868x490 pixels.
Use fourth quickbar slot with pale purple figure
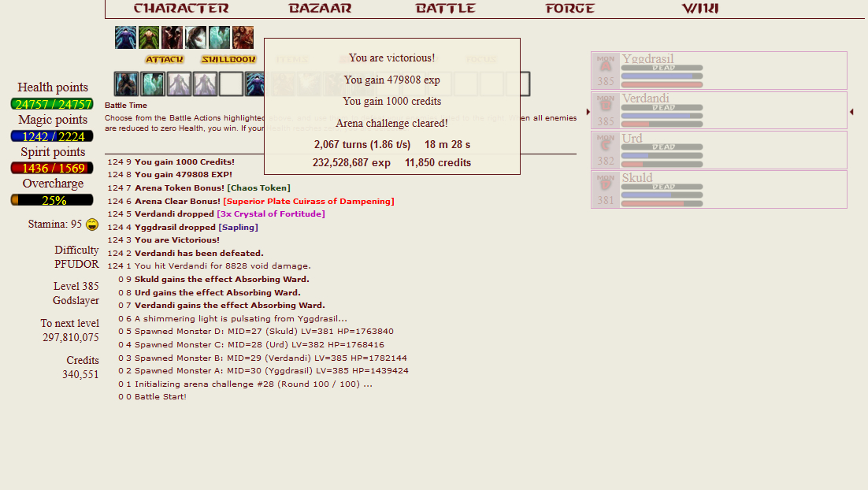click(205, 84)
